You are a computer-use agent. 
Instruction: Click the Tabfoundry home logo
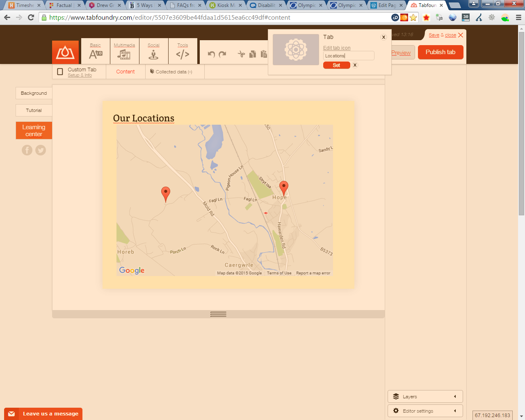point(65,52)
